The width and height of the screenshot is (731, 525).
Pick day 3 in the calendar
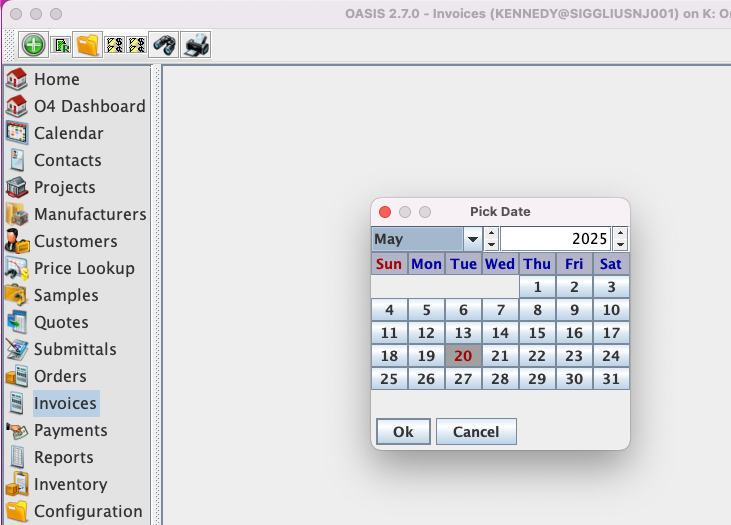(611, 287)
